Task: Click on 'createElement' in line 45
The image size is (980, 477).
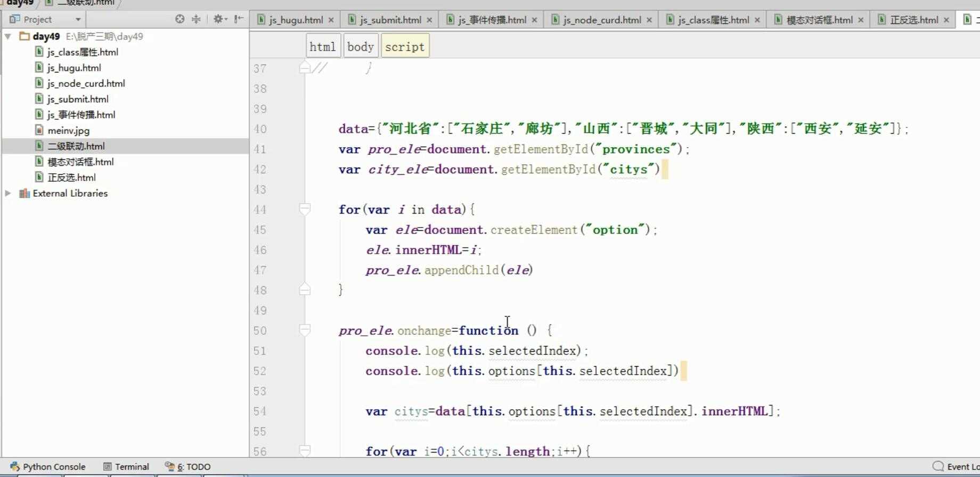Action: point(534,230)
